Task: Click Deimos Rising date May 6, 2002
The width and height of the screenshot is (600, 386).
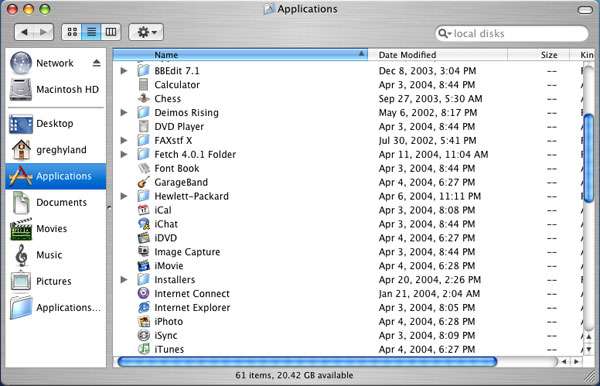Action: [428, 113]
